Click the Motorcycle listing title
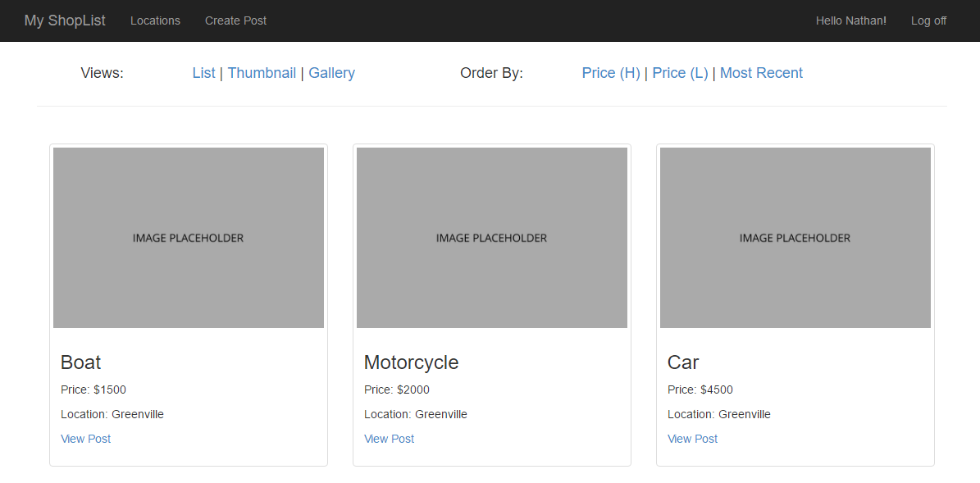This screenshot has height=483, width=980. pos(411,362)
